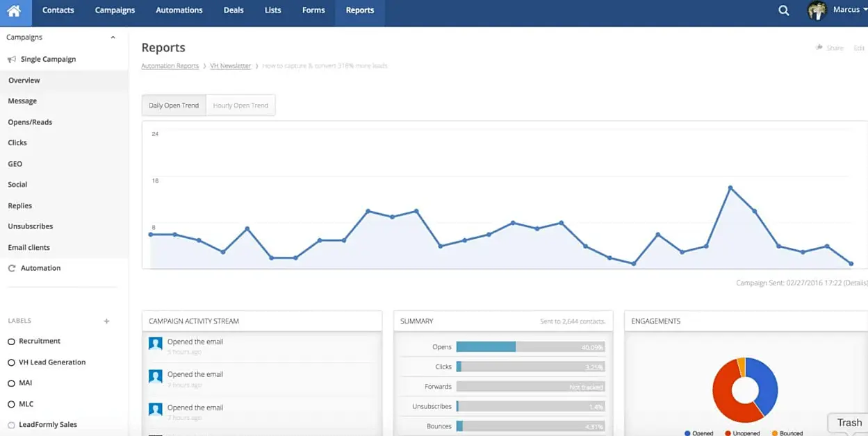
Task: Click the home icon in top bar
Action: [14, 10]
